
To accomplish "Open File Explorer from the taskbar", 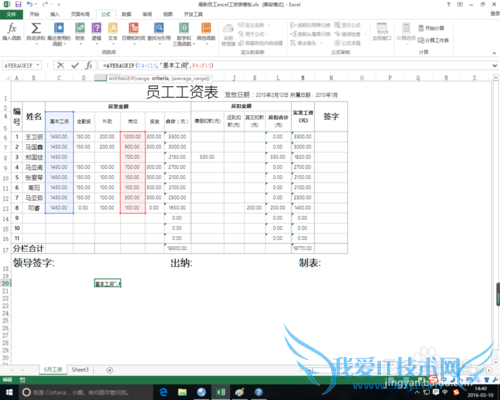I will click(182, 392).
